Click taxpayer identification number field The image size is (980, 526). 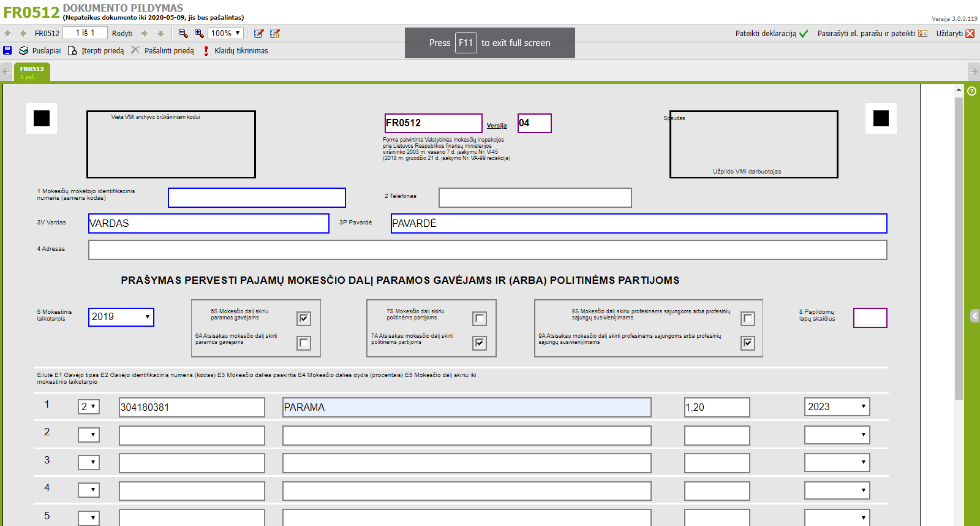(x=257, y=197)
